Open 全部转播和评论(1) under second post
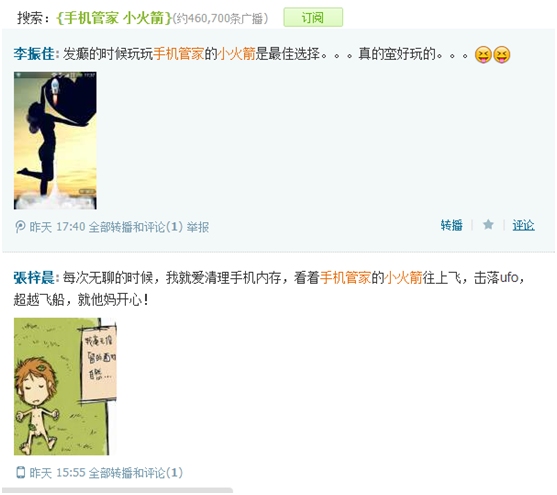This screenshot has height=495, width=557. [x=135, y=473]
